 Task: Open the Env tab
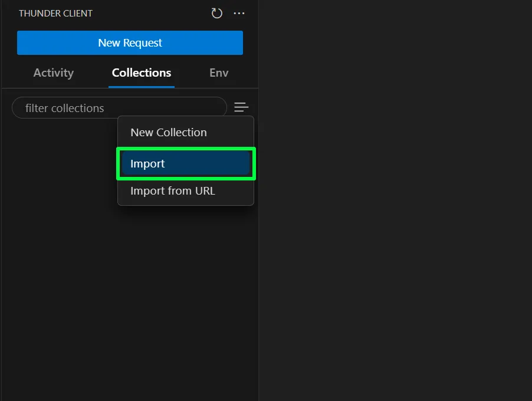(x=219, y=73)
